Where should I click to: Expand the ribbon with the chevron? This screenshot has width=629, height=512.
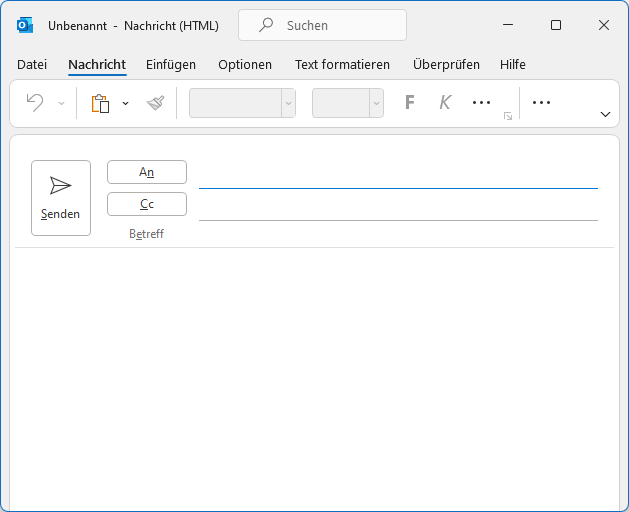605,115
